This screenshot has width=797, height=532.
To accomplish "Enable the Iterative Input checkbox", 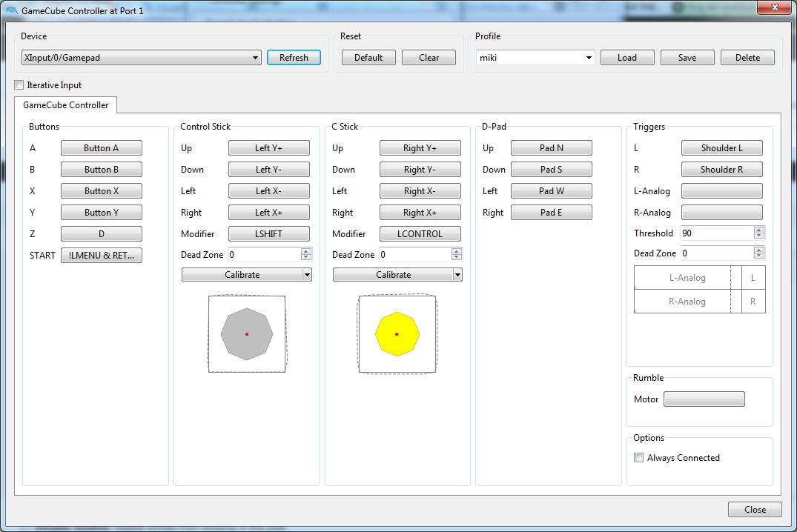I will (19, 85).
